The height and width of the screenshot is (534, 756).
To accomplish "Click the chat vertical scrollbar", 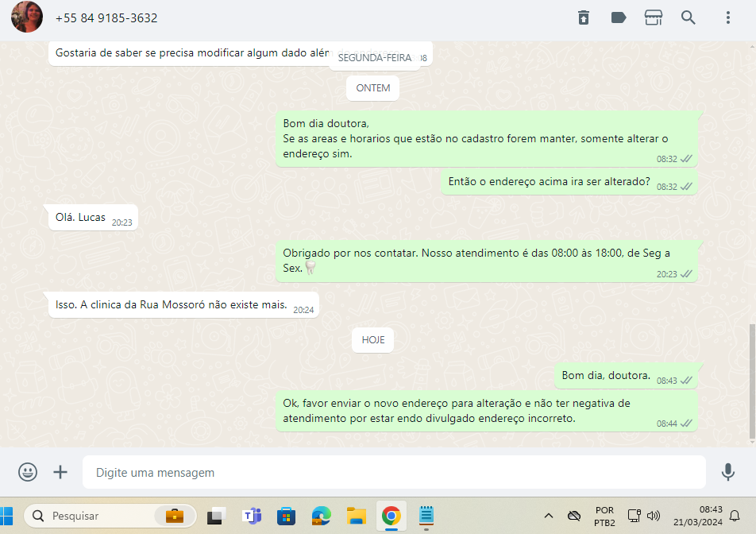I will (x=752, y=381).
